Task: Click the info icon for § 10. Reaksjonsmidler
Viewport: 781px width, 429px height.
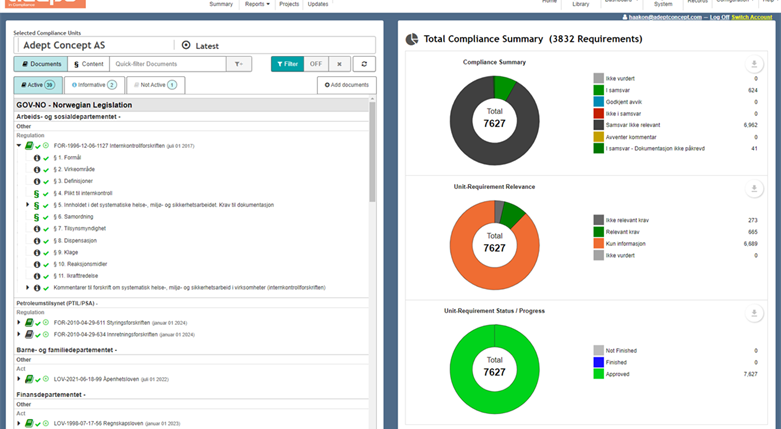Action: 37,264
